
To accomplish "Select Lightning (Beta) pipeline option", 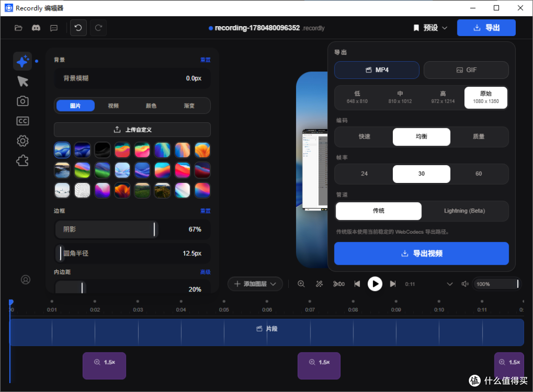I will (x=464, y=211).
